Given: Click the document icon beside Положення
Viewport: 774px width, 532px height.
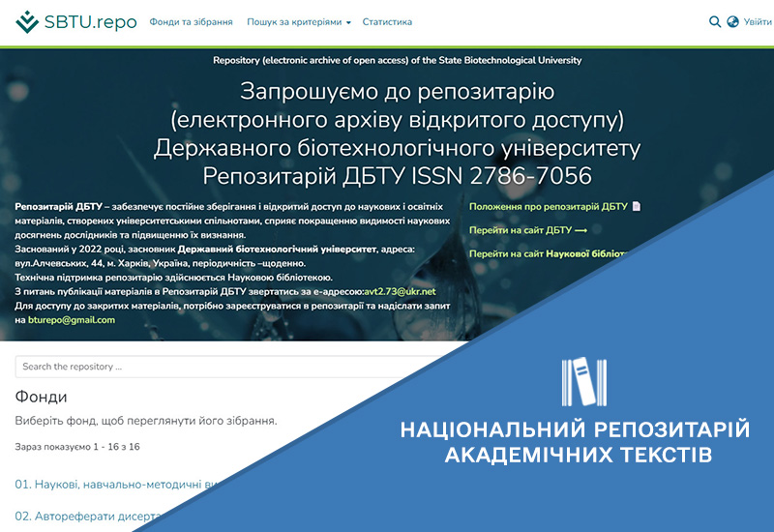Looking at the screenshot, I should [x=637, y=206].
